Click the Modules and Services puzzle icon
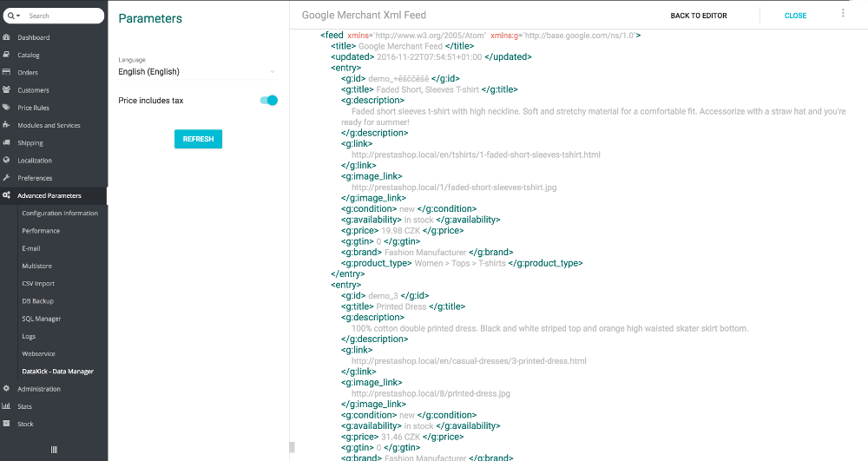The height and width of the screenshot is (461, 868). (6, 125)
